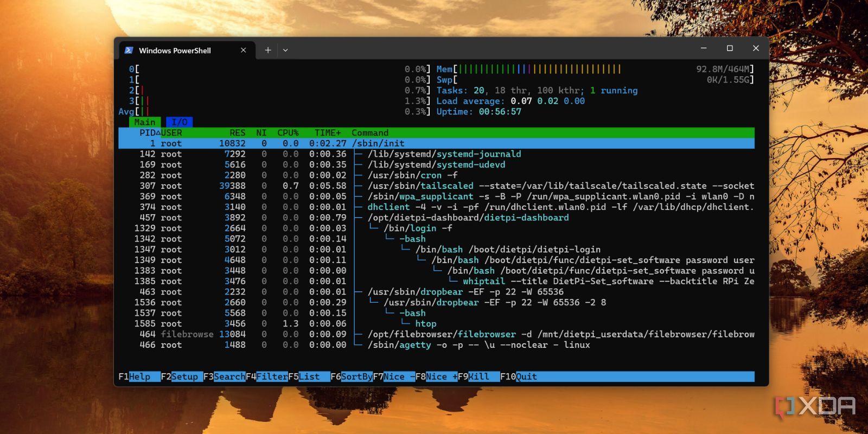Select the dietpi-dashboard process row
Screen dimensions: 868x434
click(436, 218)
